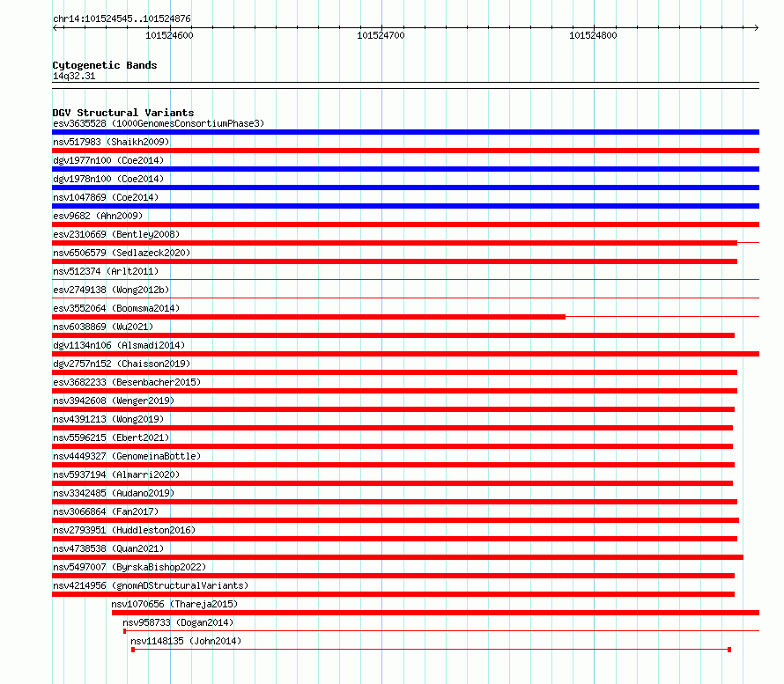The height and width of the screenshot is (684, 784).
Task: Click the red bar under nsv517983
Action: tap(405, 151)
